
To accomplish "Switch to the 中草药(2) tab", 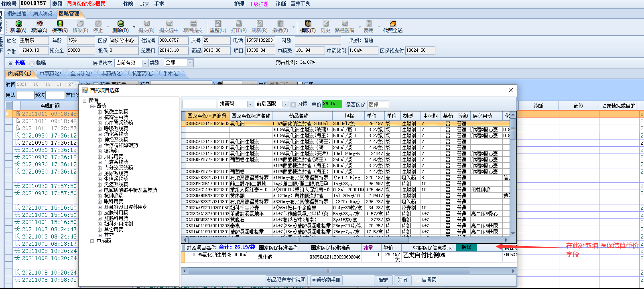I will pyautogui.click(x=50, y=74).
